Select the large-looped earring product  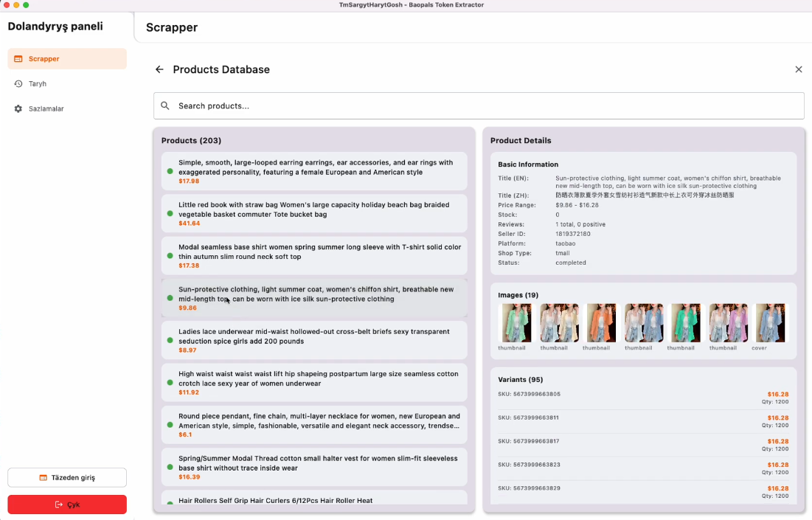point(314,171)
